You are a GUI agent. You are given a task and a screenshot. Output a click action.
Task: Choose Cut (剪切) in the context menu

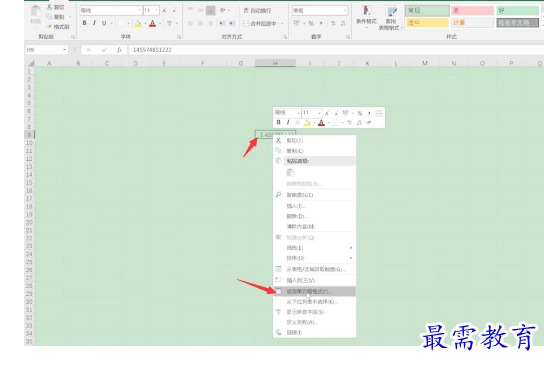tap(314, 140)
